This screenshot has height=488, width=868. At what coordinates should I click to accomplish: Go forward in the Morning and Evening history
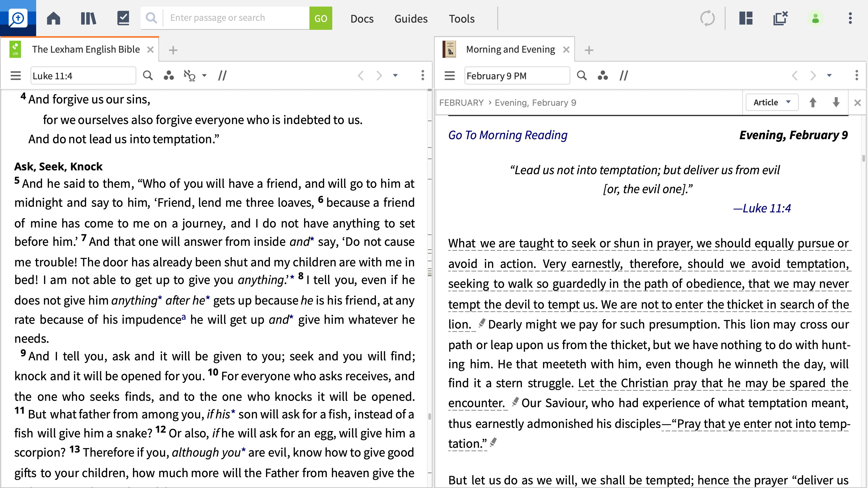click(813, 75)
